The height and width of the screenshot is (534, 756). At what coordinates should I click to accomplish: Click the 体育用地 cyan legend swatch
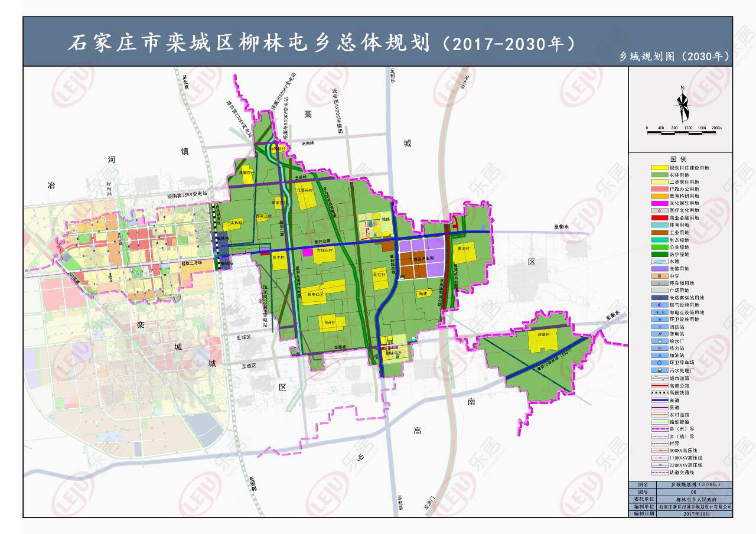point(660,225)
